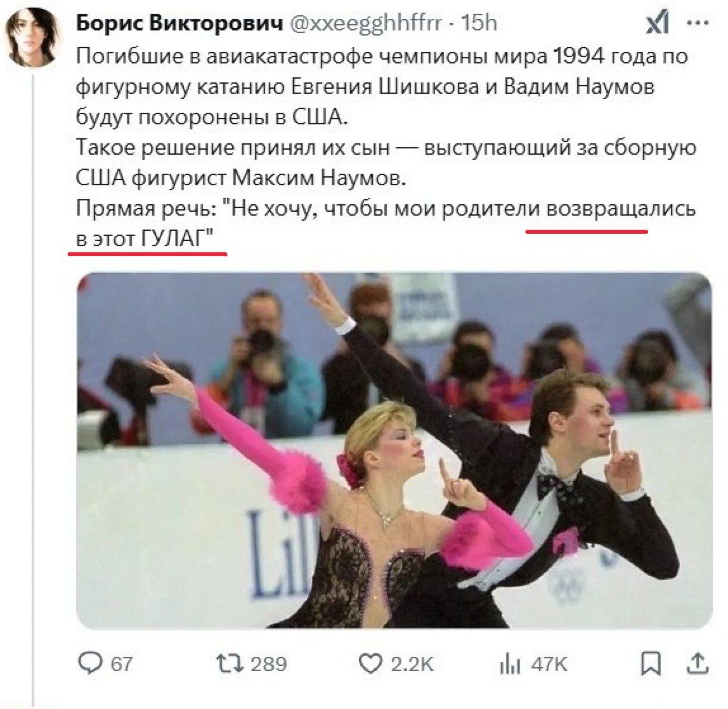Open the figure skaters photo

point(394,450)
